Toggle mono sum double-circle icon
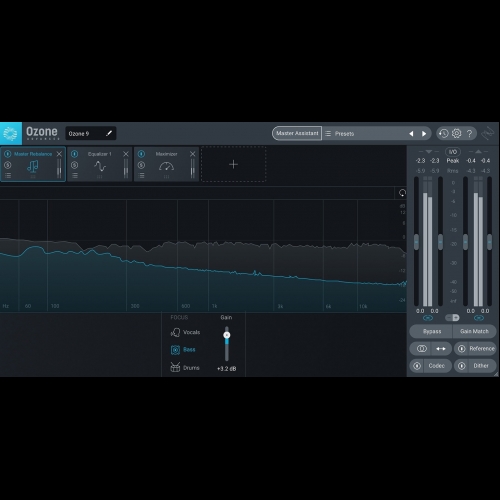The height and width of the screenshot is (500, 500). pyautogui.click(x=421, y=349)
